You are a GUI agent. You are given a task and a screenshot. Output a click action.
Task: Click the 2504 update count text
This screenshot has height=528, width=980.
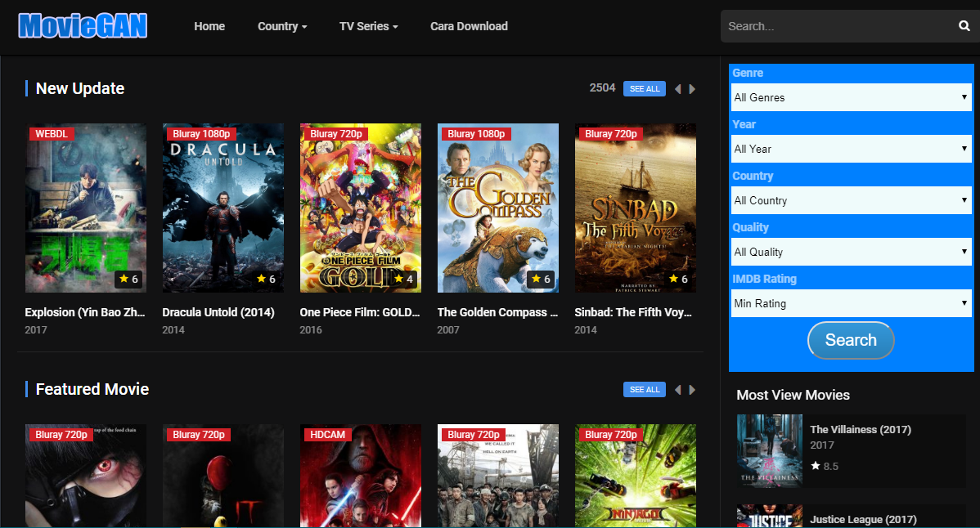603,88
